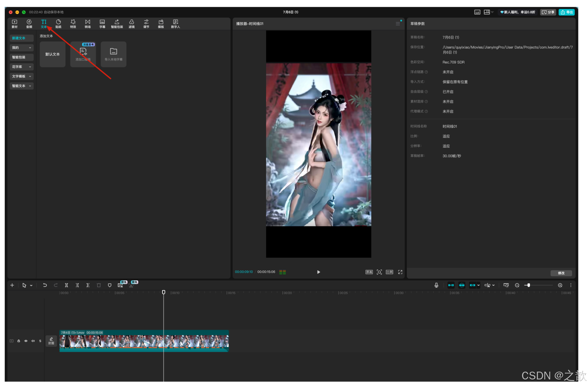The height and width of the screenshot is (386, 588).
Task: Toggle the track S solo button
Action: click(40, 341)
